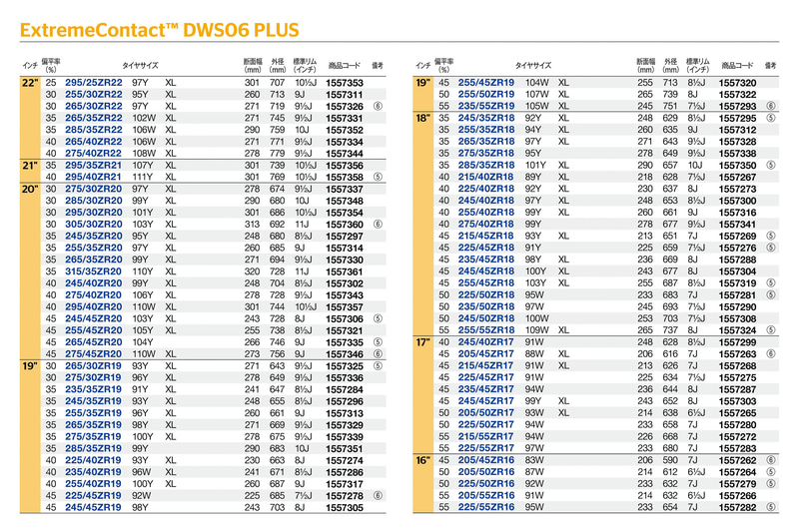This screenshot has width=799, height=532.
Task: Click tire size 275/40ZR22
Action: (94, 154)
